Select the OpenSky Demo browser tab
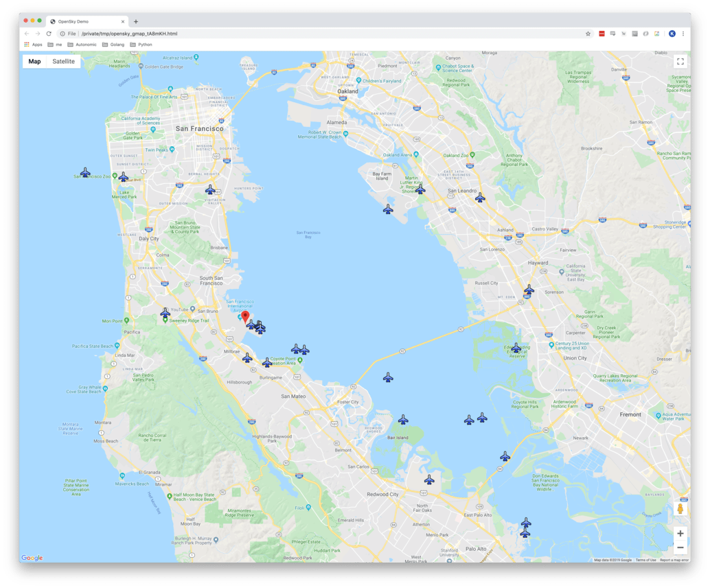Viewport: 710px width, 588px height. [87, 21]
